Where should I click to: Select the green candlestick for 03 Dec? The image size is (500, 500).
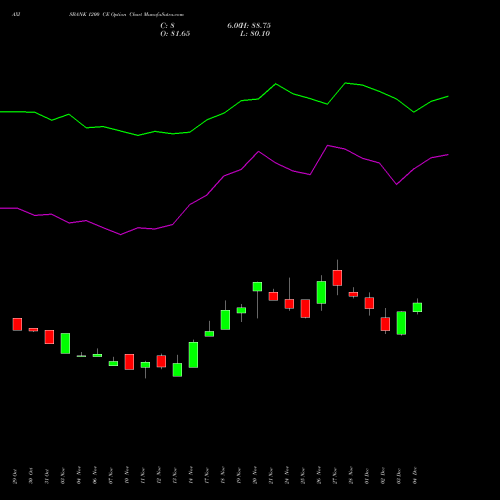(401, 323)
